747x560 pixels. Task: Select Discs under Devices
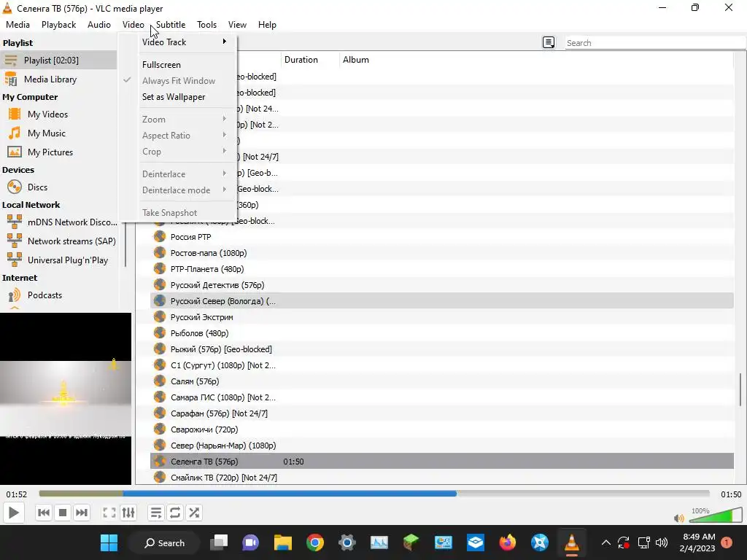point(58,187)
